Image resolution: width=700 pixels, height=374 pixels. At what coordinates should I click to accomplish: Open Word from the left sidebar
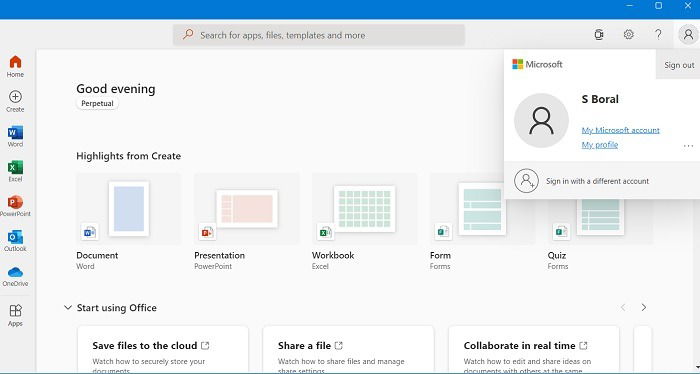pos(15,137)
